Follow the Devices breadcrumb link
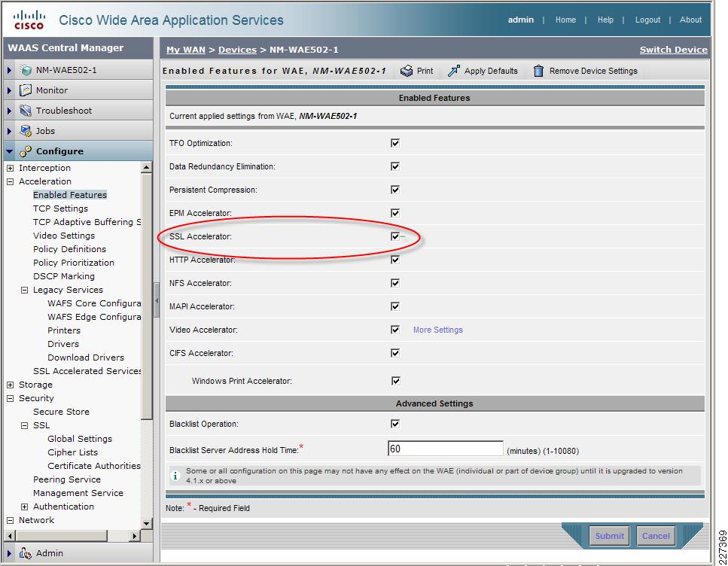 (237, 50)
